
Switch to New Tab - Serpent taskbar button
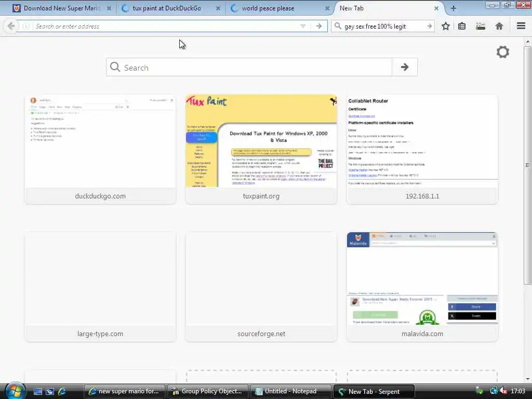(x=374, y=391)
